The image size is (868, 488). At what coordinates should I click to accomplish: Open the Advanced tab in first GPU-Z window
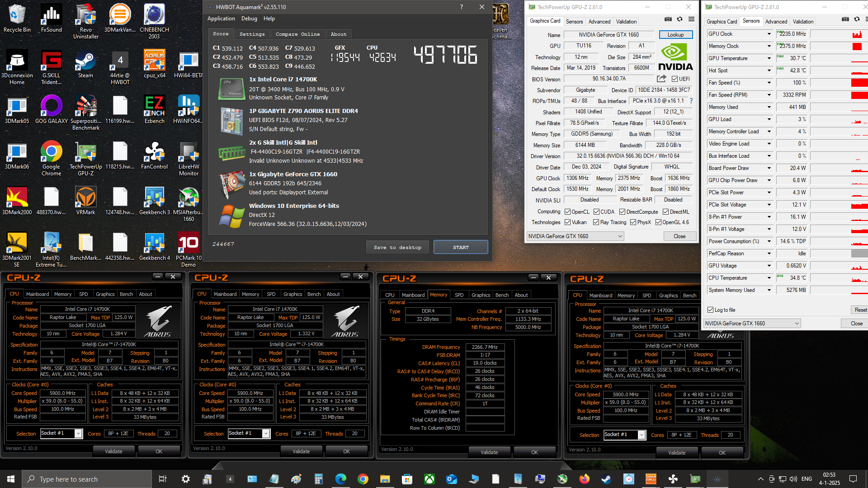(x=599, y=21)
